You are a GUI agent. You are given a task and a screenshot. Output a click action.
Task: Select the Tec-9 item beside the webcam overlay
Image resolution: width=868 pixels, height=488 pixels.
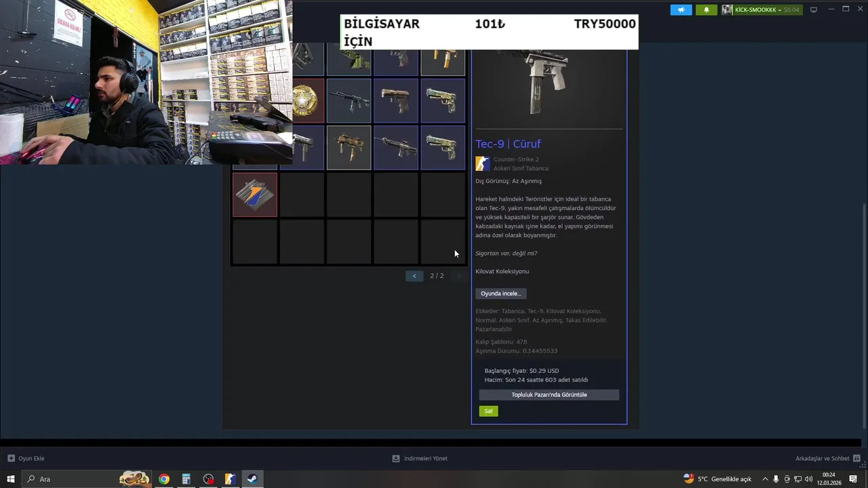(308, 148)
